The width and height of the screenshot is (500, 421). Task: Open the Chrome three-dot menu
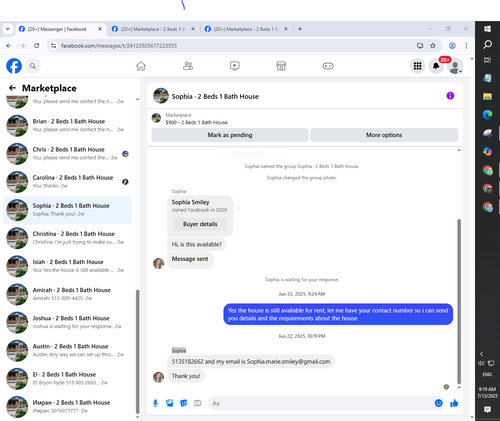point(466,46)
